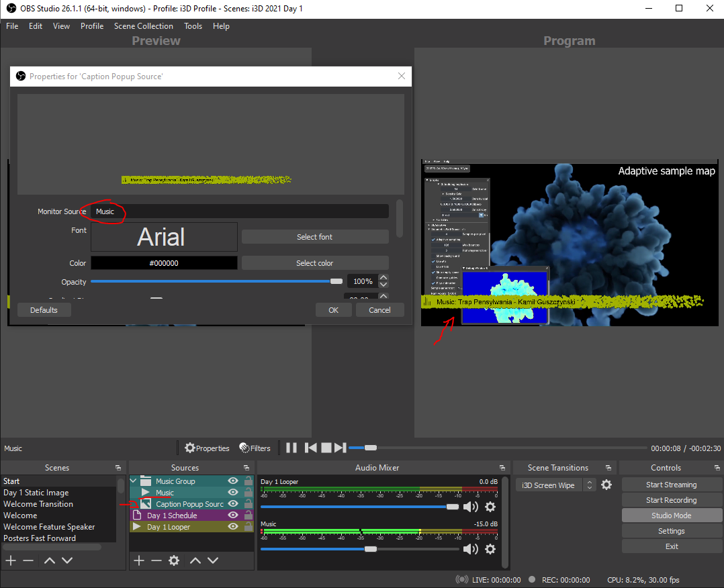Open scene transition properties gear
Image resolution: width=724 pixels, height=588 pixels.
[606, 485]
